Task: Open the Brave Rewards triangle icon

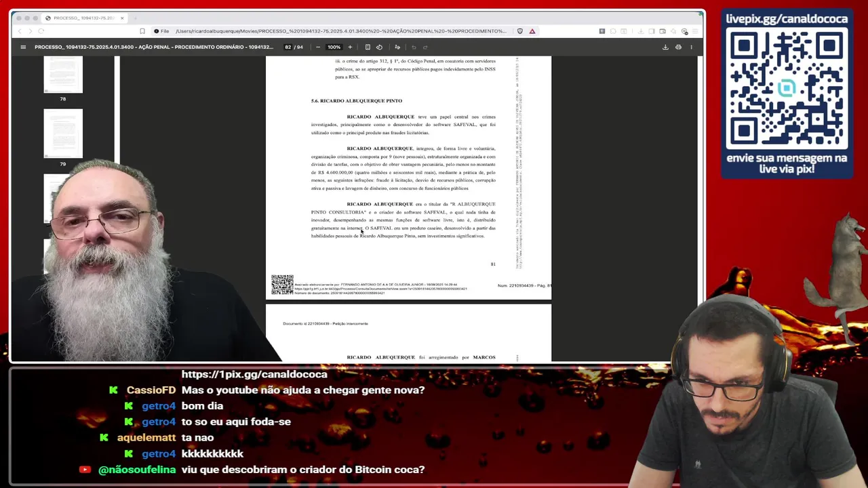Action: (x=532, y=31)
